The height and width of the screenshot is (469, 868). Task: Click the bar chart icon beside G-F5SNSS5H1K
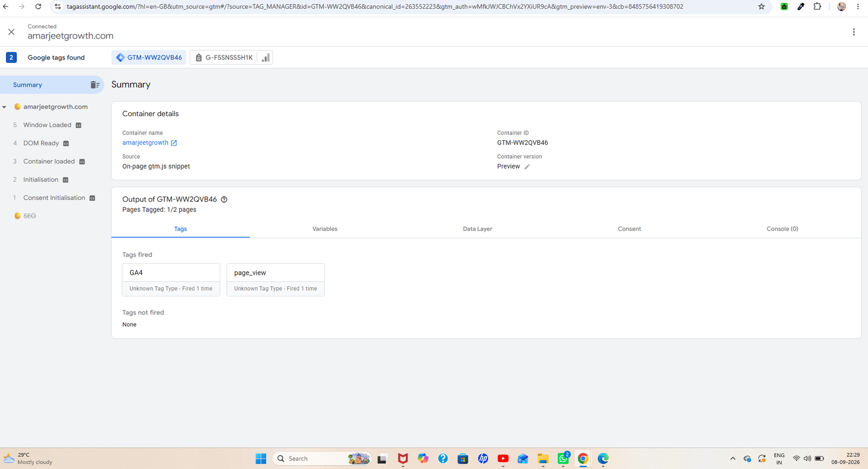(x=265, y=58)
